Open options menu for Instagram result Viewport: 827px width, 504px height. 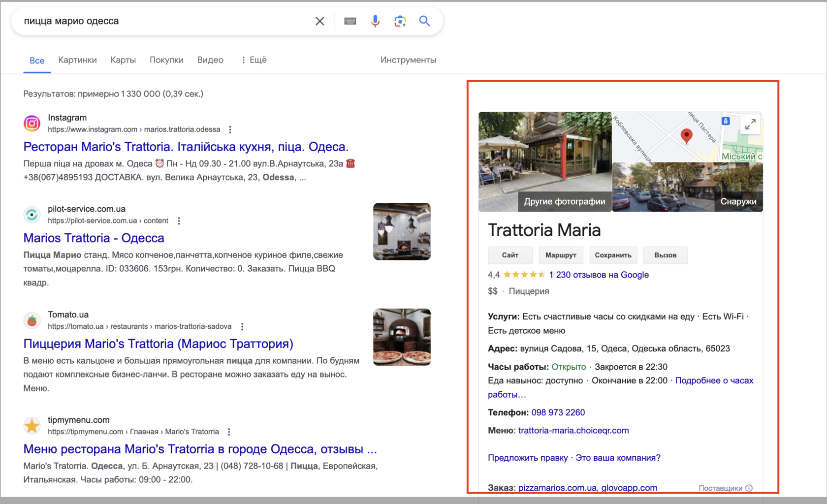(230, 129)
